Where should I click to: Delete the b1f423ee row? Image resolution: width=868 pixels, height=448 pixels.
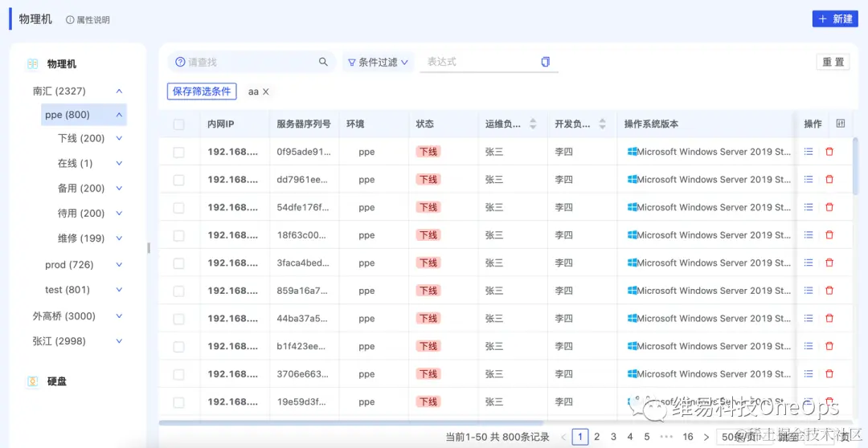point(829,346)
